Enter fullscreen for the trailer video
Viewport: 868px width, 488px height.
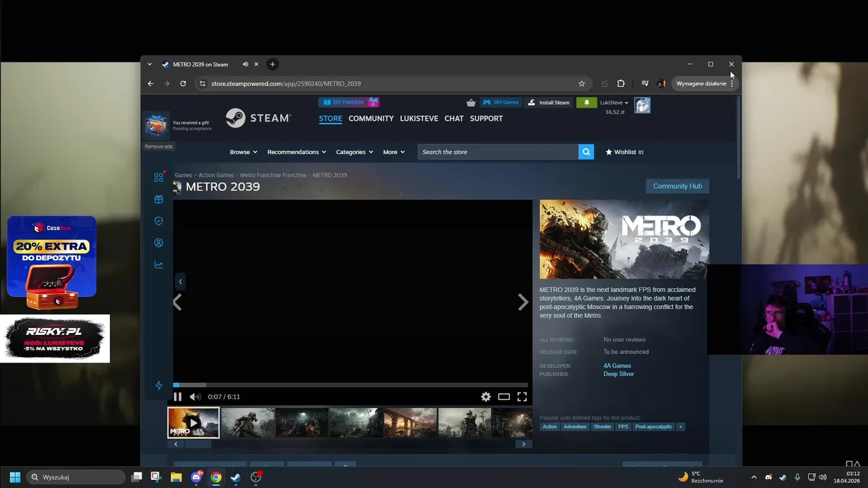pos(522,396)
